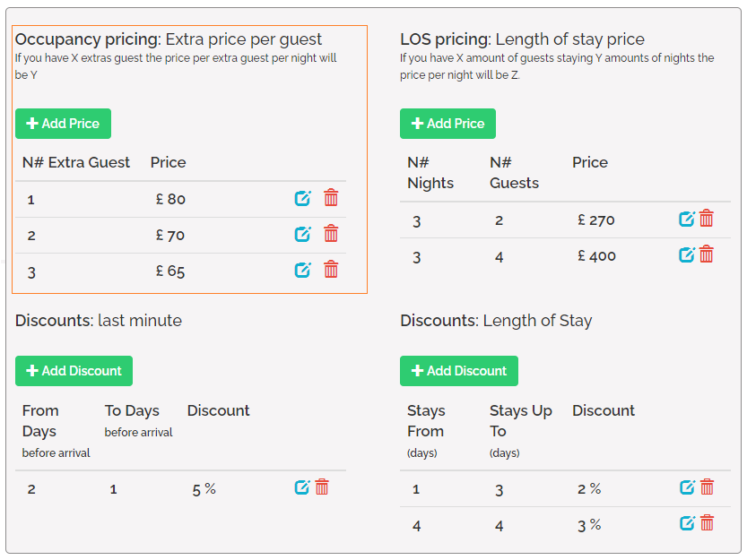Edit the £ 65 extra guest price
The image size is (747, 560).
(x=303, y=269)
